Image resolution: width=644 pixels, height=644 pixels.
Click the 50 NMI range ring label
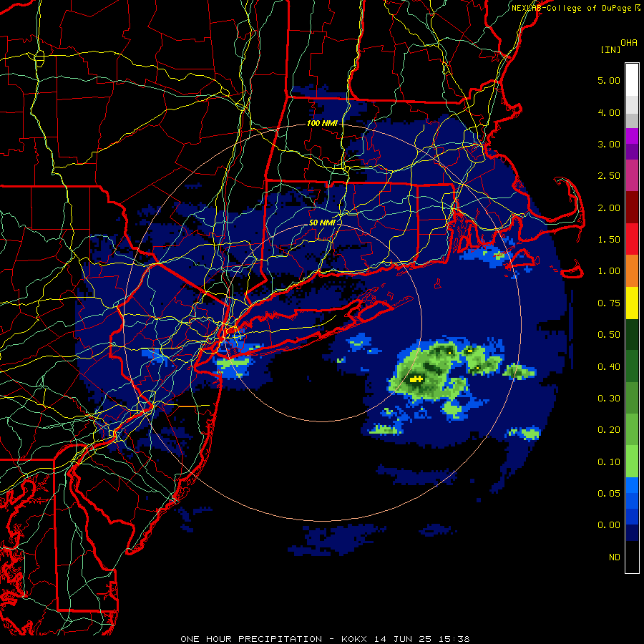[x=322, y=223]
